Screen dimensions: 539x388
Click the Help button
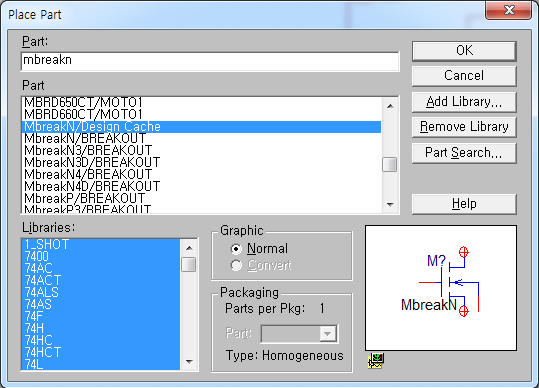(464, 204)
